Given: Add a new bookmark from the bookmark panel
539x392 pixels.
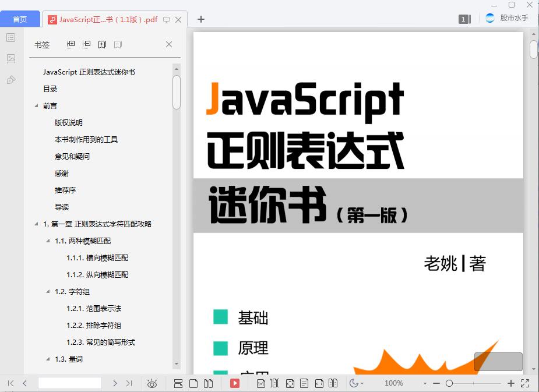Looking at the screenshot, I should 102,44.
